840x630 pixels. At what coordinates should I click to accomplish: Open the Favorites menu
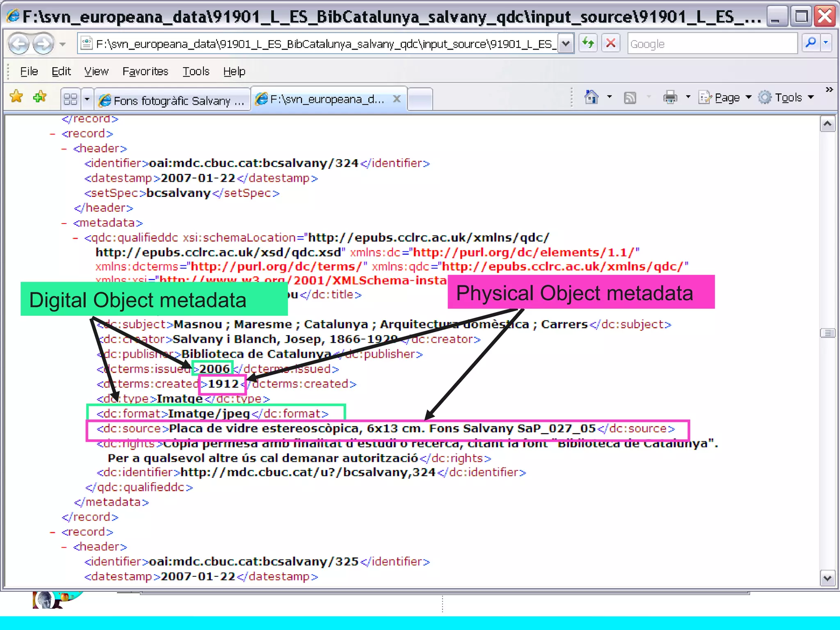coord(145,71)
